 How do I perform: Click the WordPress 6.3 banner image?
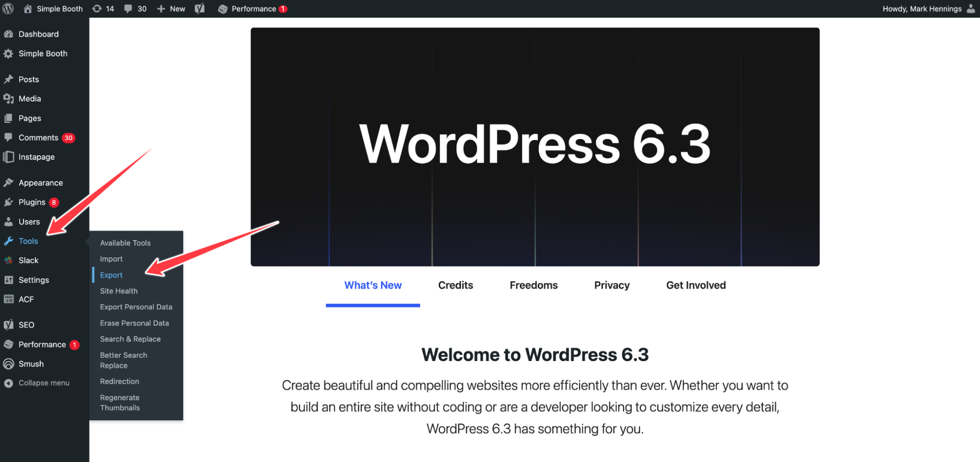[535, 147]
